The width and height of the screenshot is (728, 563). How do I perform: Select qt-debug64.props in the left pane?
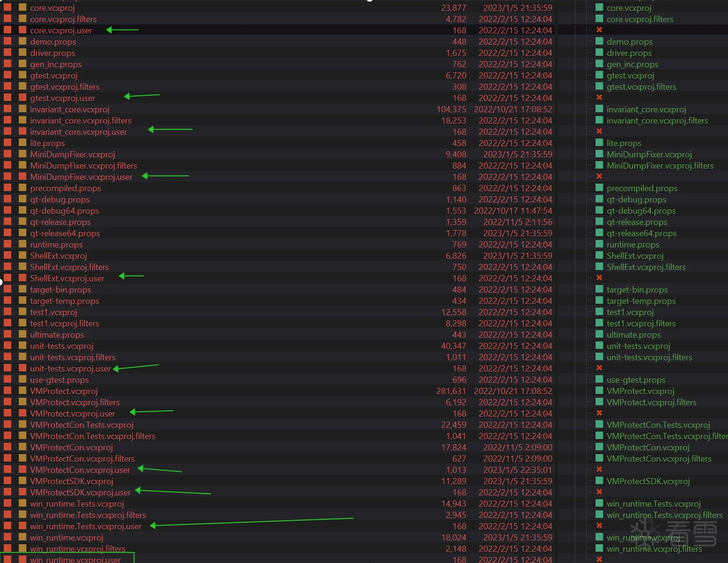tap(64, 211)
